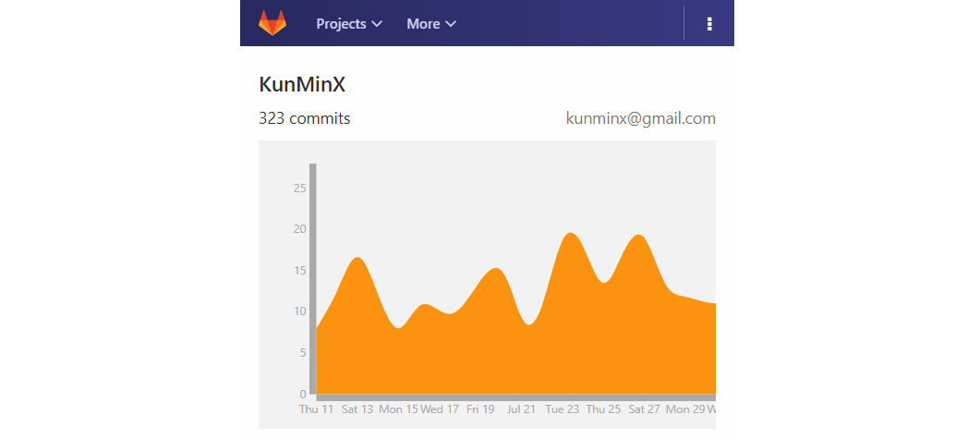Click the 5 value on y-axis

303,353
